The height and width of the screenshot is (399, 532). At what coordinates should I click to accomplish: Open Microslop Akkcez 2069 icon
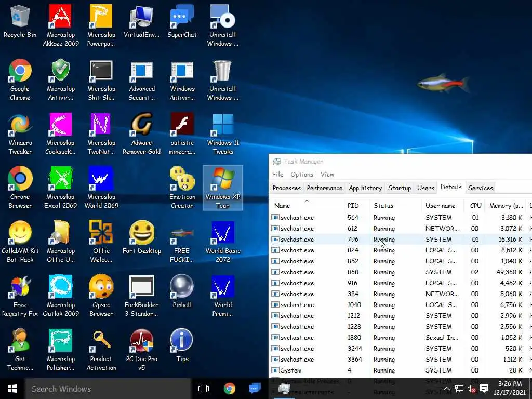pyautogui.click(x=61, y=25)
